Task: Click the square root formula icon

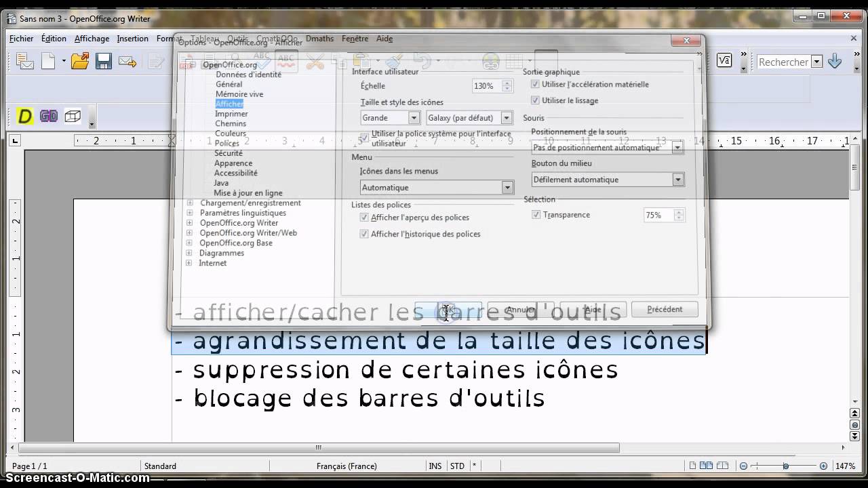Action: tap(724, 60)
